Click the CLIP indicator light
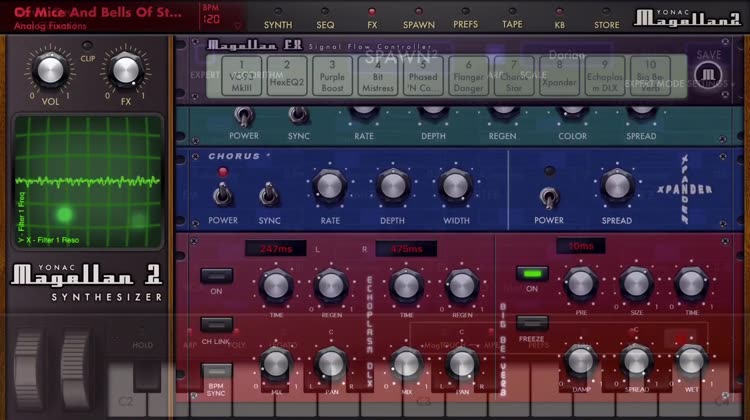 [x=88, y=46]
